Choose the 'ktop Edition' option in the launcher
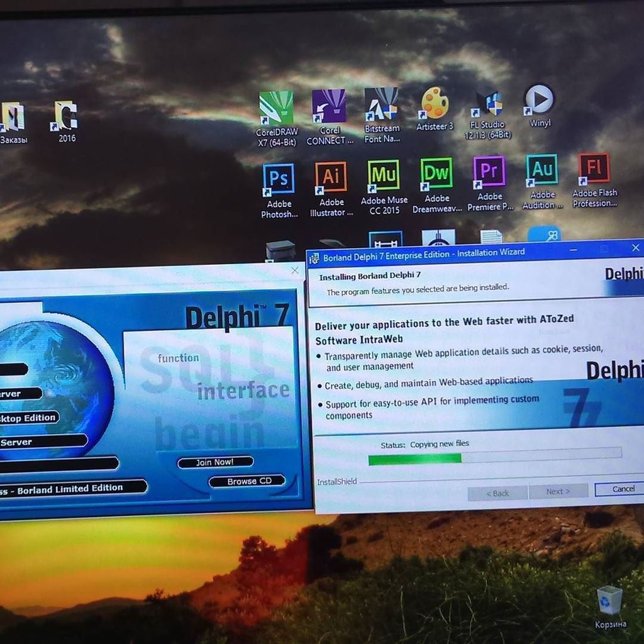Viewport: 644px width, 644px height. (29, 418)
